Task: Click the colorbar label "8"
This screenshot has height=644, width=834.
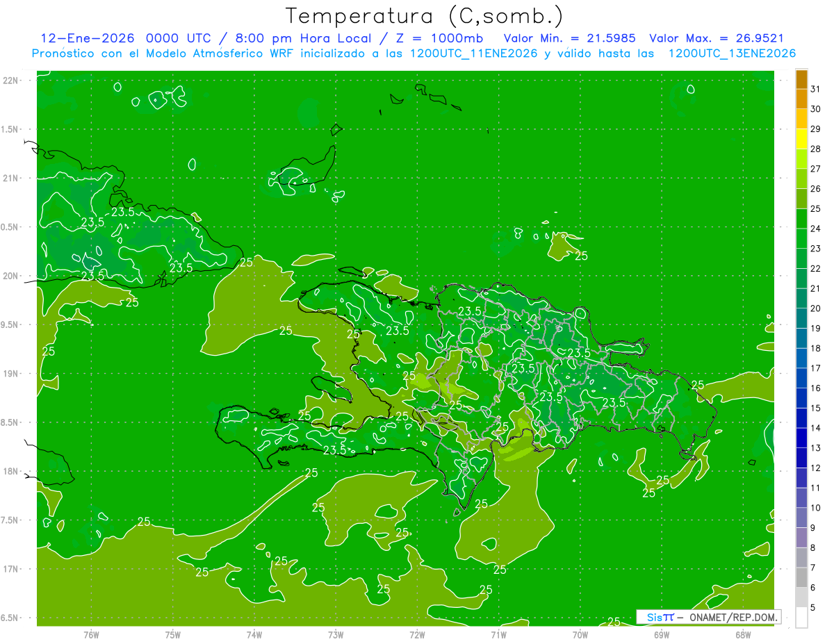Action: tap(812, 548)
